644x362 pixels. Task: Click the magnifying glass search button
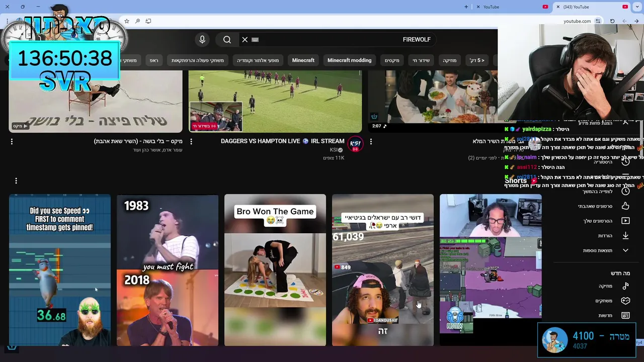227,40
